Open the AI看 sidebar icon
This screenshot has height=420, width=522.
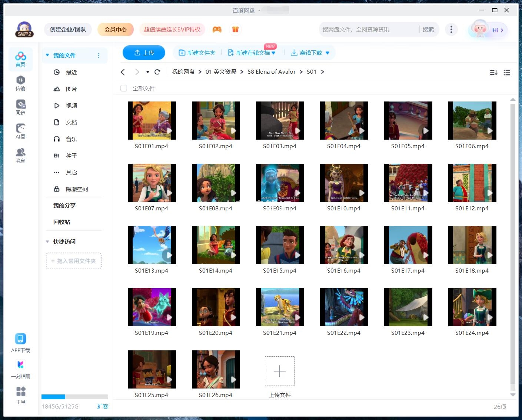(x=20, y=131)
